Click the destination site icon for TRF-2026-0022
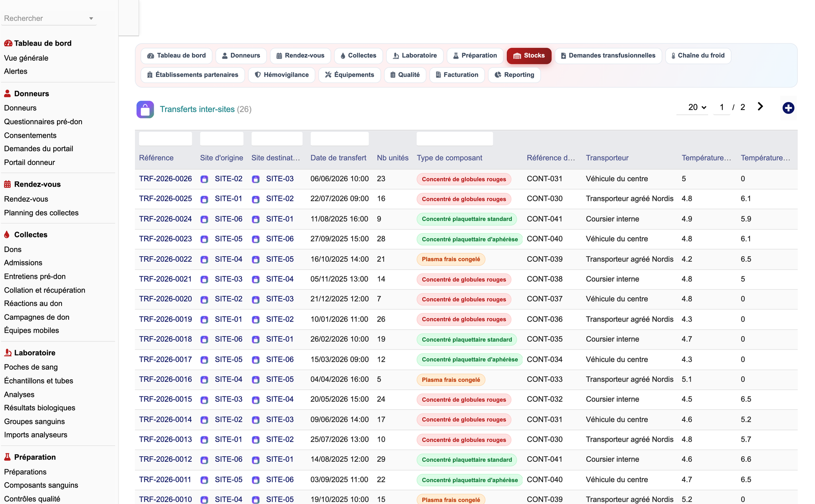815x504 pixels. pos(255,260)
